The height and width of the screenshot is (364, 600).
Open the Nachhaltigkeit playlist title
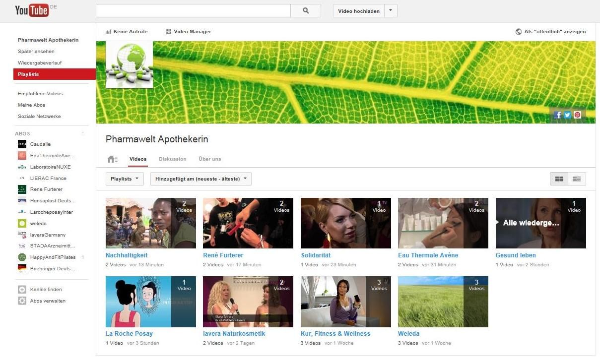127,255
